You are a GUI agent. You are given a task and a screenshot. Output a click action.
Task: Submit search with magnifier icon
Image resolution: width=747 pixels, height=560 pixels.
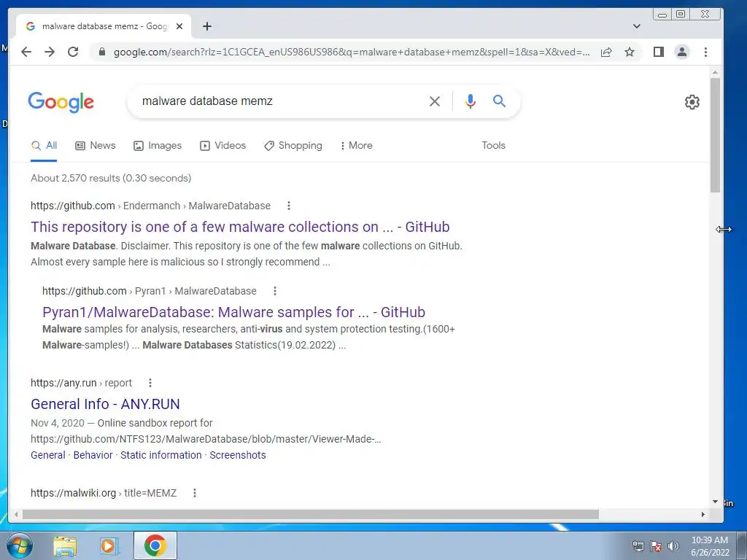click(x=499, y=101)
